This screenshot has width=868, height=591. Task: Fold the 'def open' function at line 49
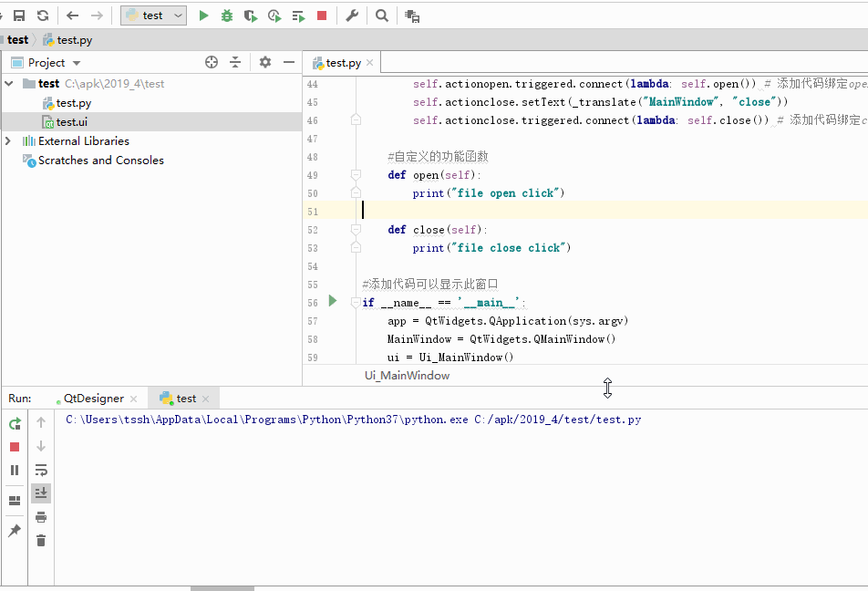[356, 175]
